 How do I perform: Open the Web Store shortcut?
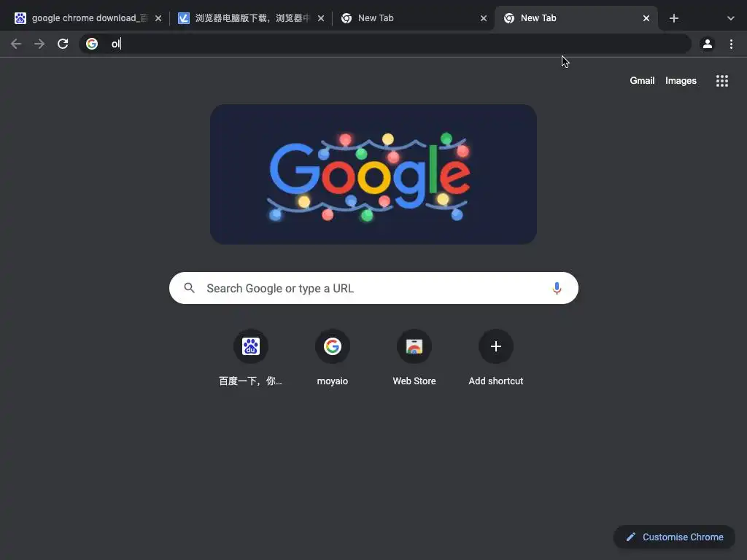point(414,346)
